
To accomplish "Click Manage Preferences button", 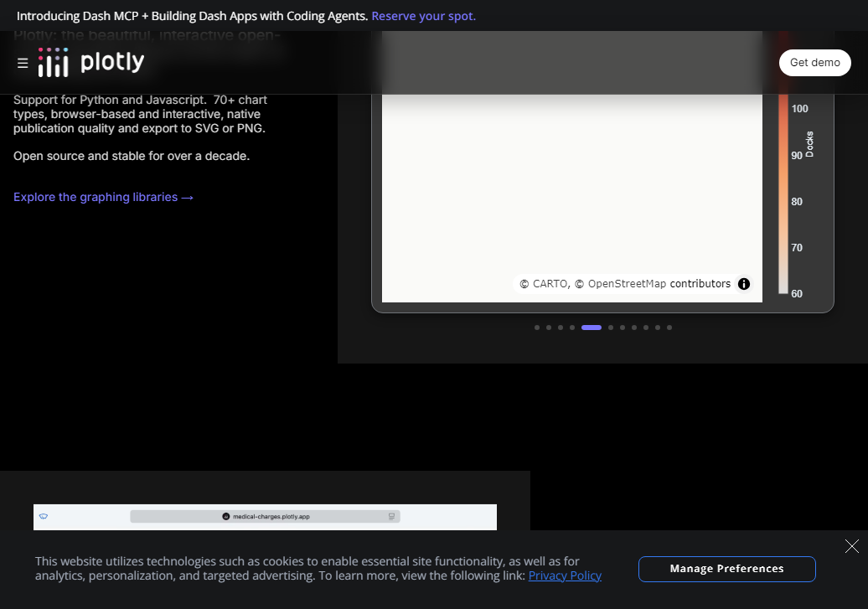I will point(727,569).
